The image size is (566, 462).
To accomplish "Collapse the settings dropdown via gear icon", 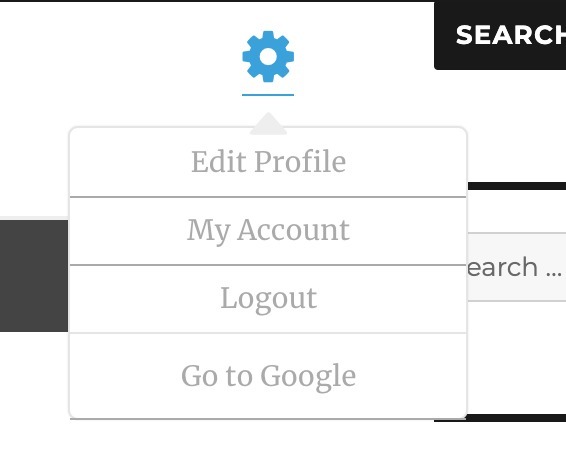I will pos(268,57).
